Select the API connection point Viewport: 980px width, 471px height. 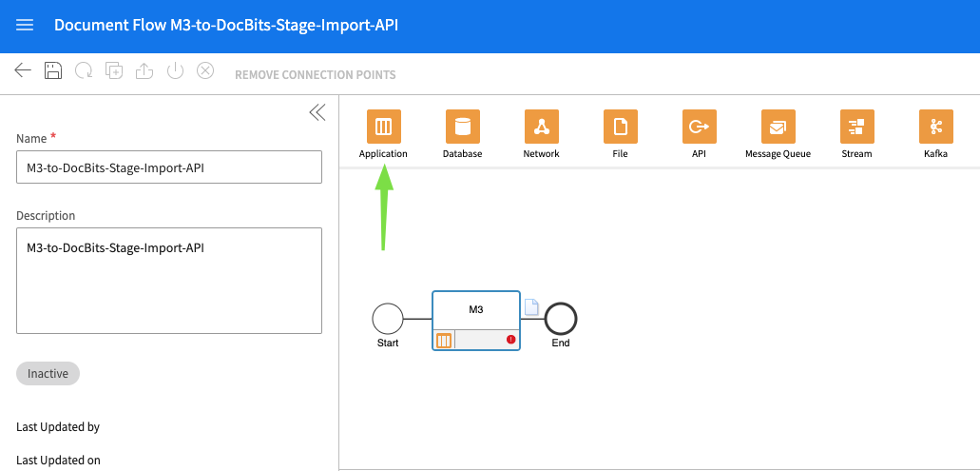point(699,127)
